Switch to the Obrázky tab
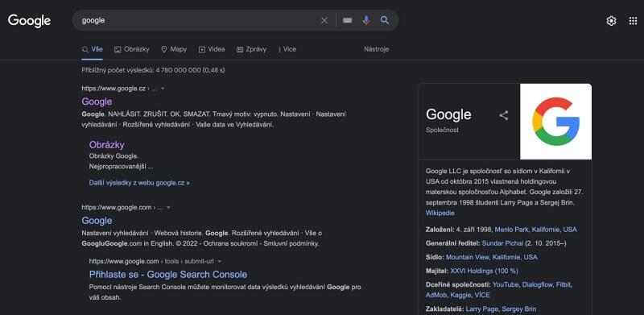The image size is (644, 315). tap(132, 49)
